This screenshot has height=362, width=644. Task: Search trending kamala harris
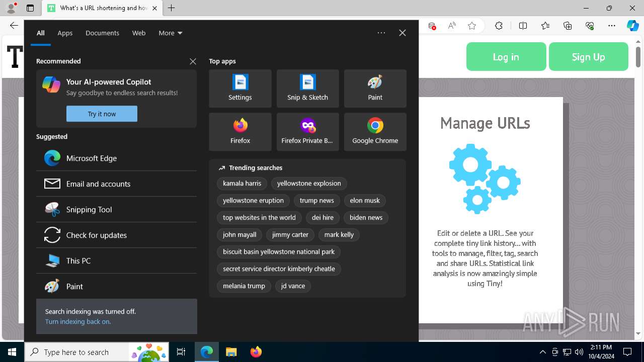click(242, 184)
